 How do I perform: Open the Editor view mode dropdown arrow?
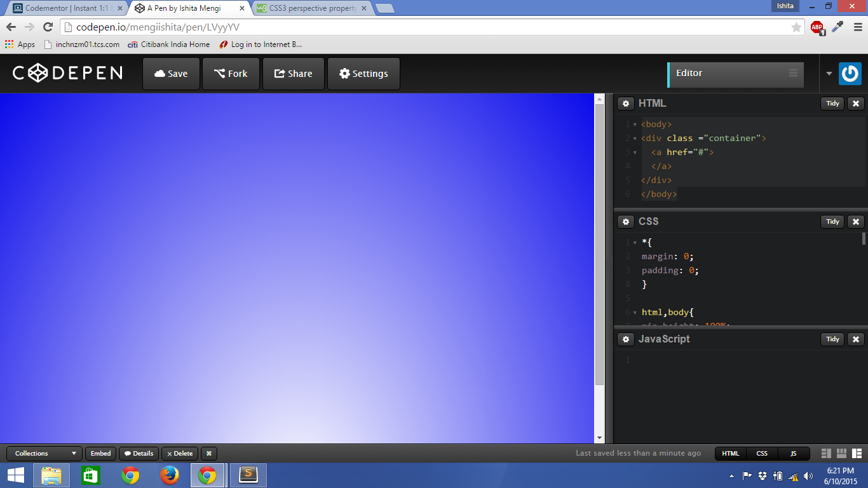[829, 74]
